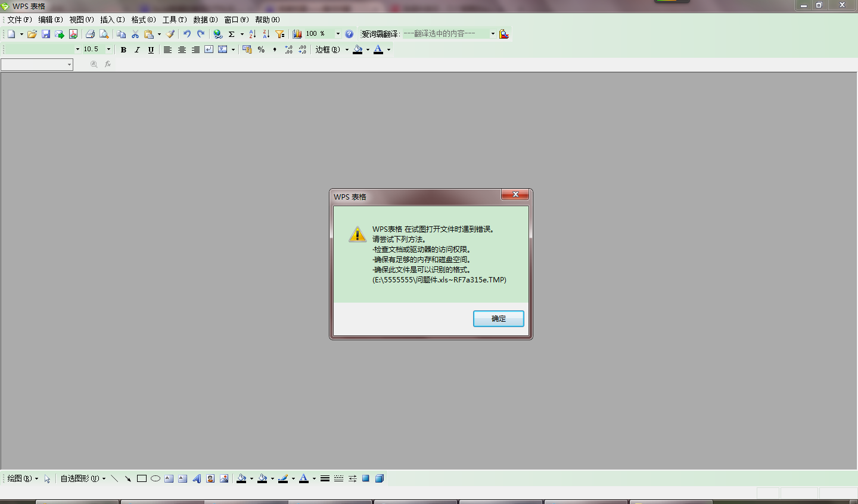The width and height of the screenshot is (858, 504).
Task: Apply currency style icon
Action: pyautogui.click(x=247, y=49)
